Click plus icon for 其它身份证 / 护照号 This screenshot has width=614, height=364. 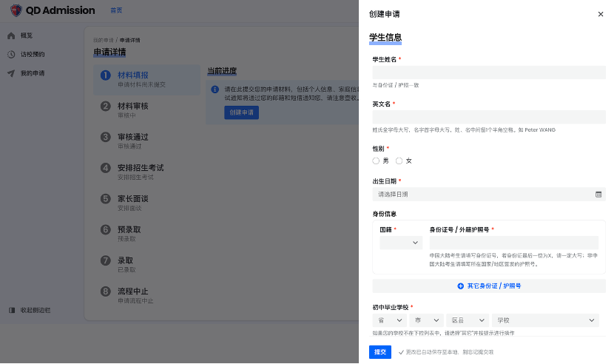point(460,286)
